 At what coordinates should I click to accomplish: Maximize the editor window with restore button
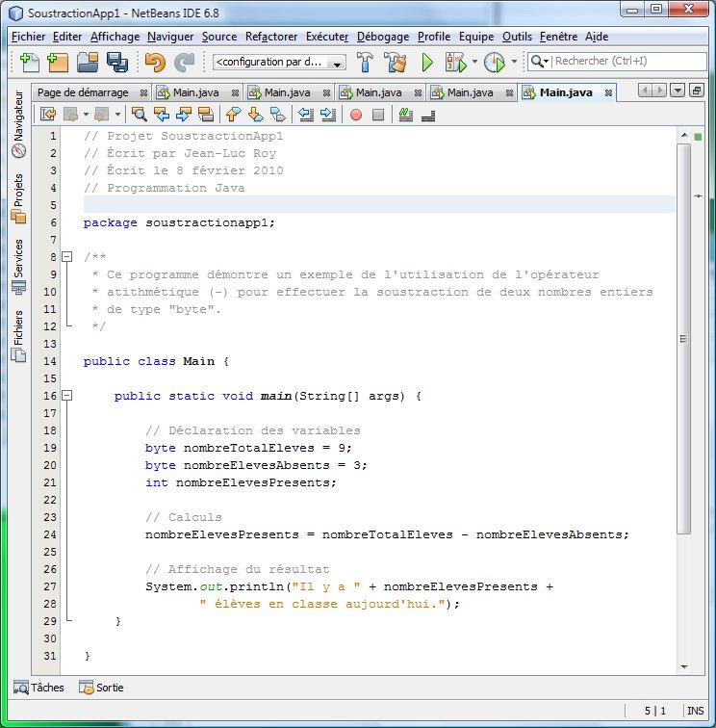pos(697,91)
